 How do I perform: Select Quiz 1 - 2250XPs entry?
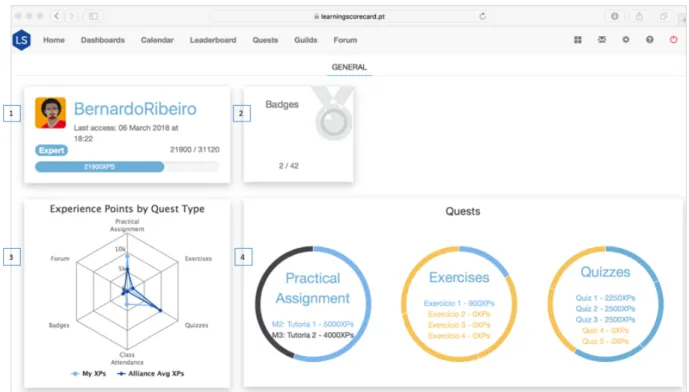tap(606, 298)
